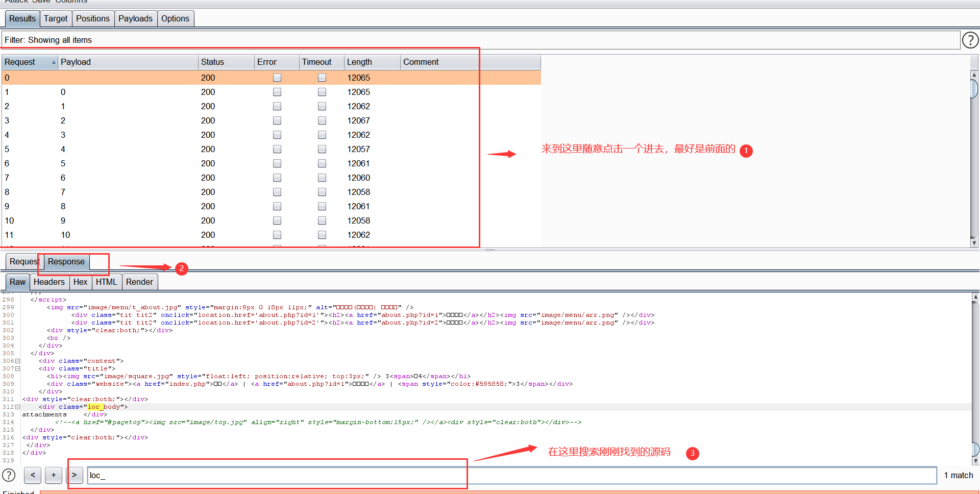Image resolution: width=980 pixels, height=494 pixels.
Task: Click the plus search options button
Action: click(x=54, y=475)
